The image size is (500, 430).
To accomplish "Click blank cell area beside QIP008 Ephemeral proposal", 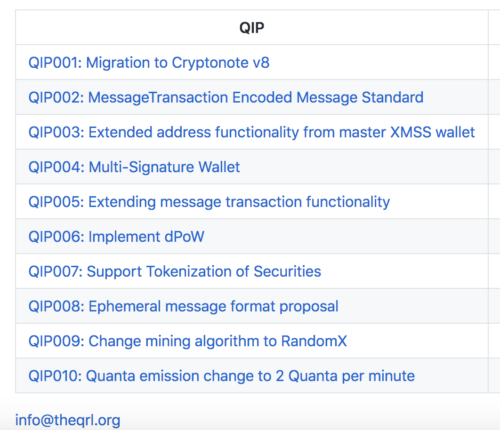I will (413, 306).
